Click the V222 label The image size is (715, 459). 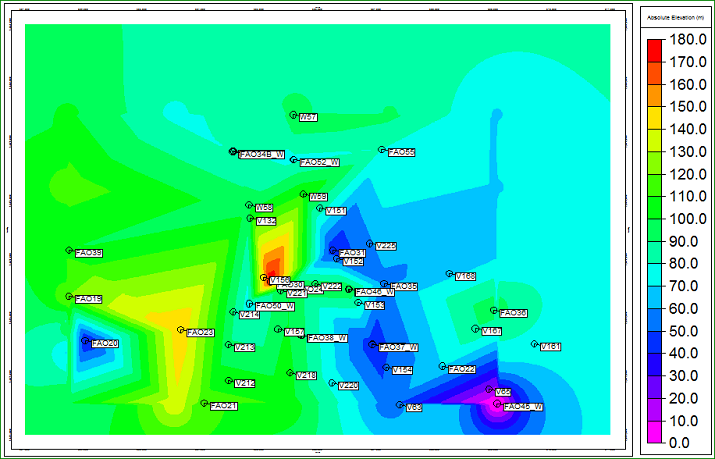(332, 286)
